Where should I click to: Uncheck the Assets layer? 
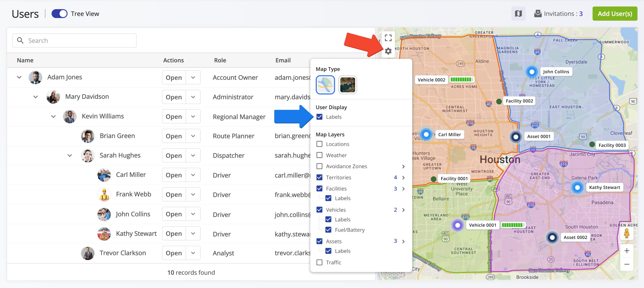coord(319,241)
